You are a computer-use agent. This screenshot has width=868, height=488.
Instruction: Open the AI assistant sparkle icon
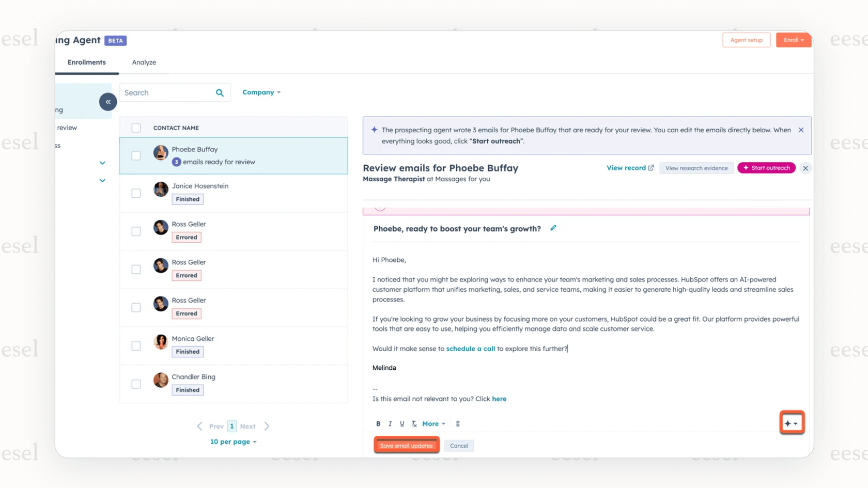pyautogui.click(x=789, y=422)
